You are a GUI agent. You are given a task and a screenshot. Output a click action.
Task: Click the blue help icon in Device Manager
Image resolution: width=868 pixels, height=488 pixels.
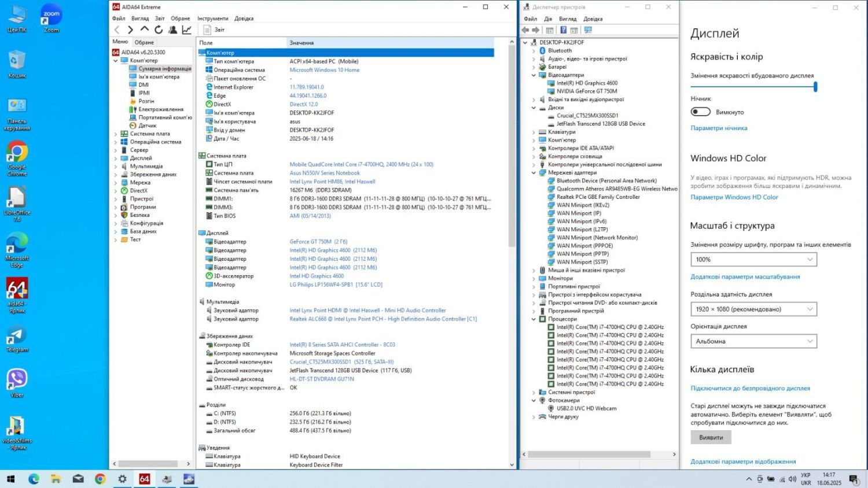563,30
